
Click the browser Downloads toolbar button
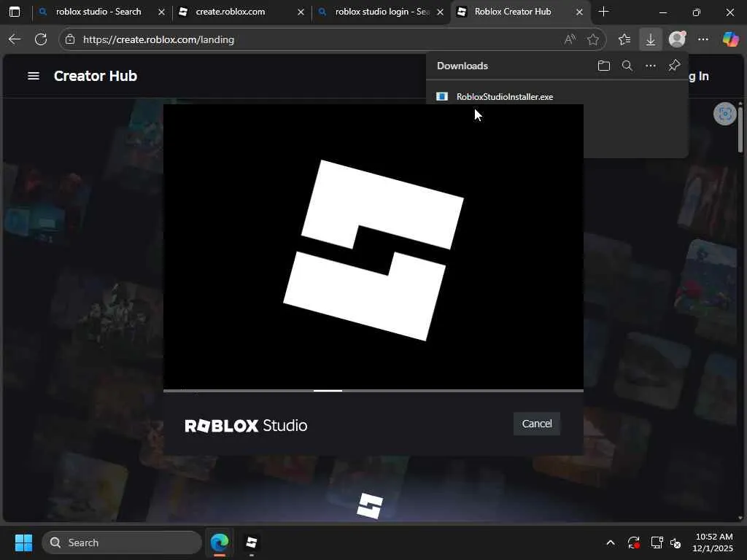pos(650,39)
